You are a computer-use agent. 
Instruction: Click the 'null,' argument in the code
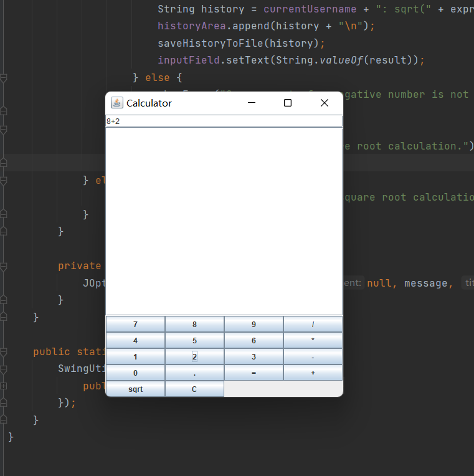point(382,283)
